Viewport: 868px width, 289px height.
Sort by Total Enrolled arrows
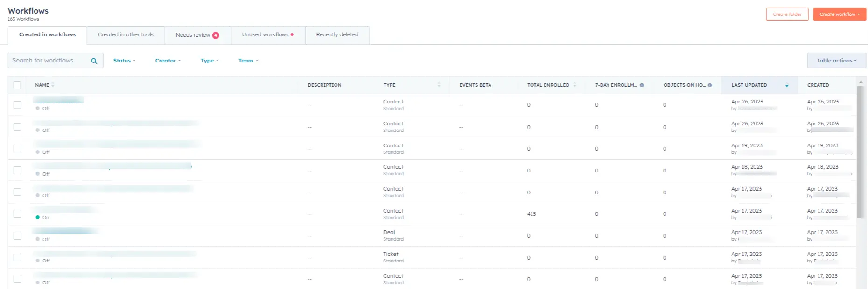pos(574,85)
